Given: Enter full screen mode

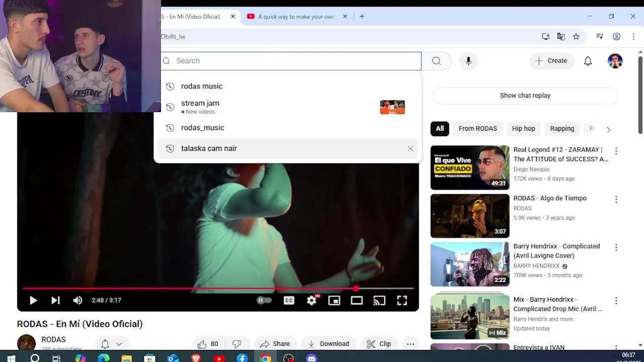Looking at the screenshot, I should (x=402, y=300).
